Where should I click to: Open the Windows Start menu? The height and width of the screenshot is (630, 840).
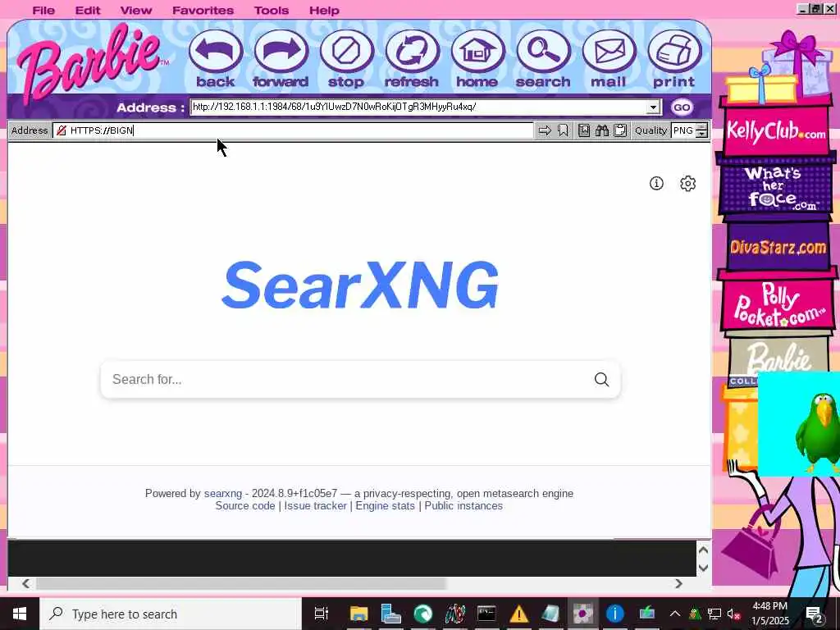point(20,614)
